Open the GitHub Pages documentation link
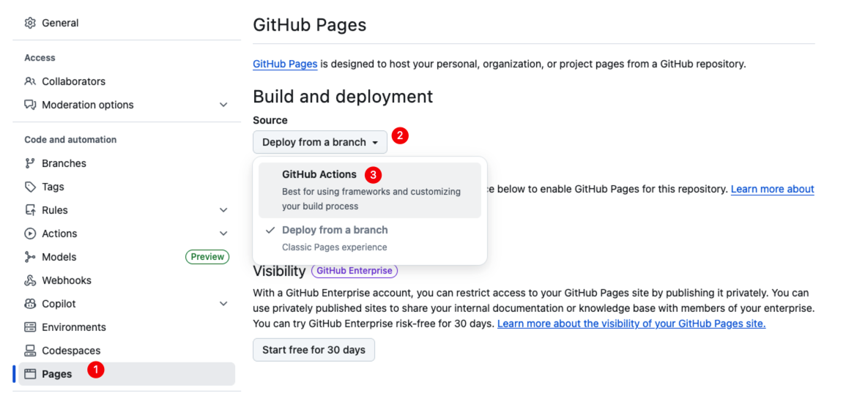 [285, 64]
